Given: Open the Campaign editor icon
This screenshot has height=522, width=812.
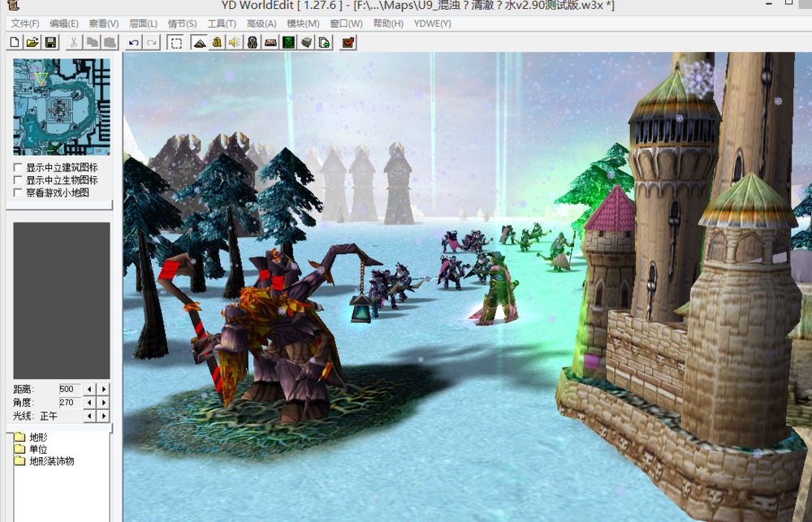Looking at the screenshot, I should point(271,42).
